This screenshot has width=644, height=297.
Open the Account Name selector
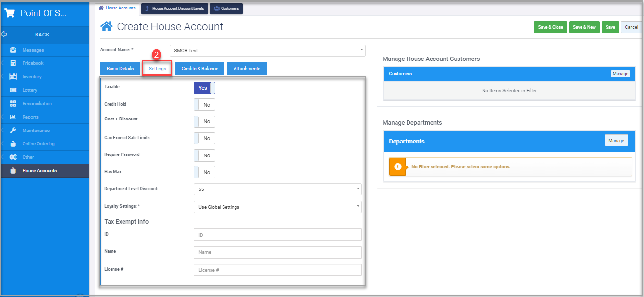click(267, 50)
